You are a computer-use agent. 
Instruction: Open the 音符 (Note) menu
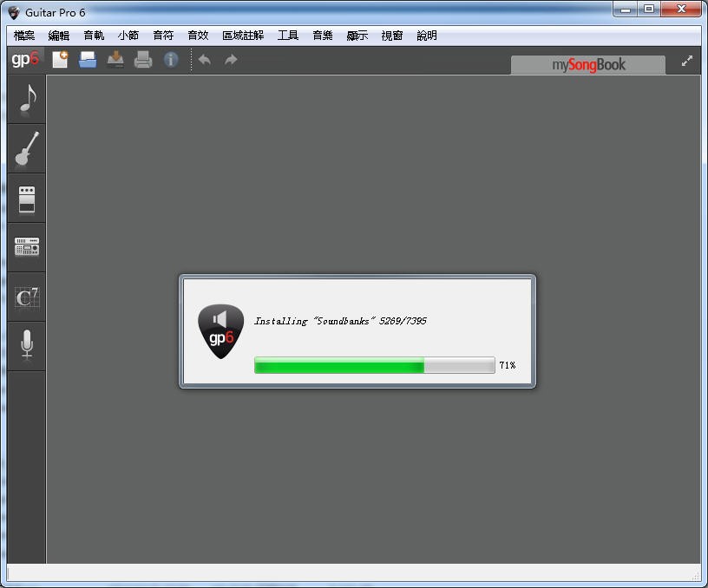(163, 36)
